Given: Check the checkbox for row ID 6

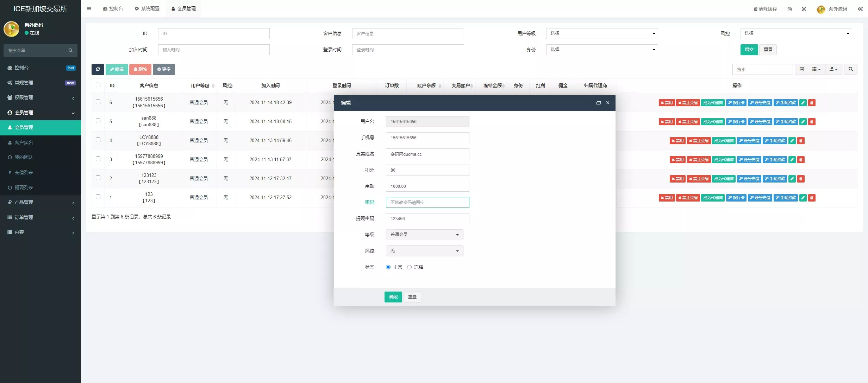Looking at the screenshot, I should click(x=98, y=102).
